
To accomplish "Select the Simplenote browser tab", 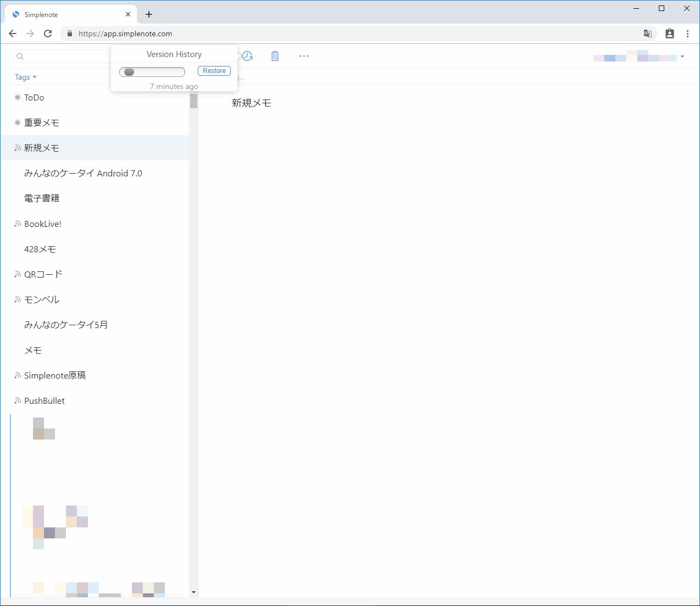I will [70, 14].
